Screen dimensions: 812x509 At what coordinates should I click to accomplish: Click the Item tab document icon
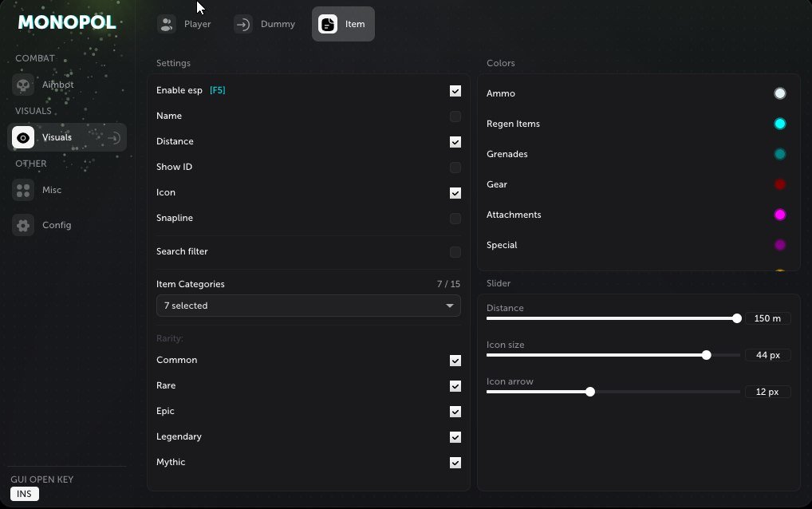click(x=328, y=25)
